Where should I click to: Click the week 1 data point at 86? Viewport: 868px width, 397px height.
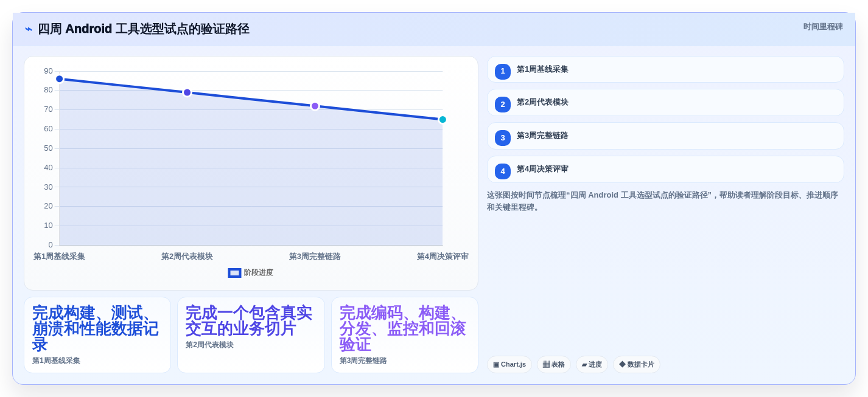60,79
